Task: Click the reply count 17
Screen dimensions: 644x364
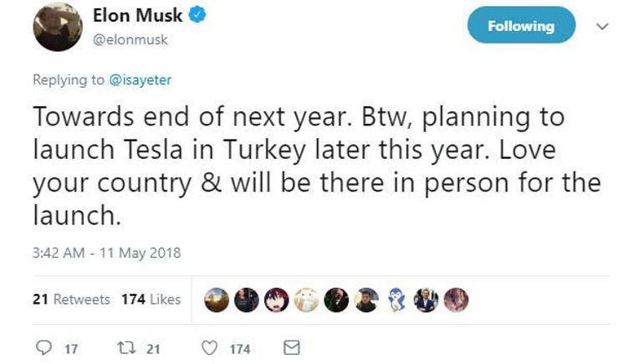Action: point(71,348)
